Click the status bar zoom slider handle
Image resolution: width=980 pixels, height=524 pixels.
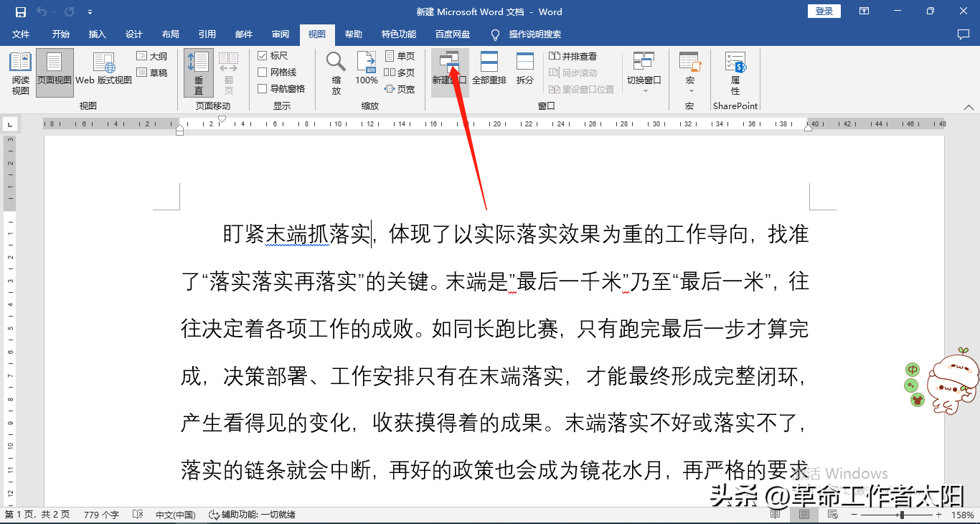(902, 515)
